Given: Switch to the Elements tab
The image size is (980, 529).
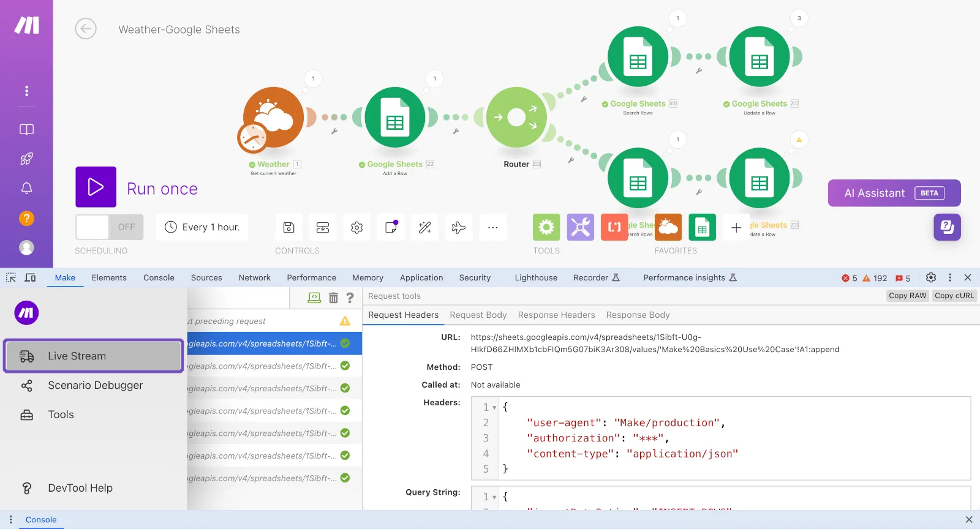Looking at the screenshot, I should pyautogui.click(x=109, y=277).
